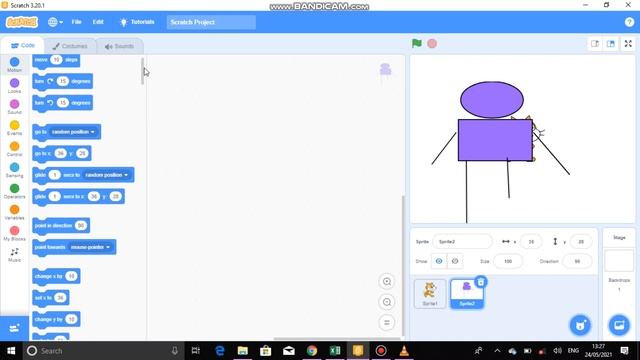Reset workspace zoom with equals icon
Viewport: 640px width, 360px height.
[387, 322]
